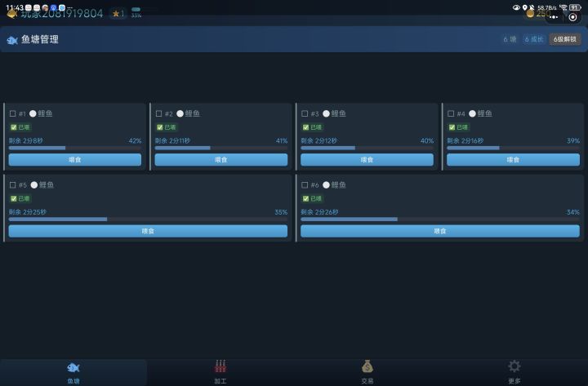Viewport: 588px width, 386px height.
Task: Feed pond #6 using 喂食 button
Action: (440, 231)
